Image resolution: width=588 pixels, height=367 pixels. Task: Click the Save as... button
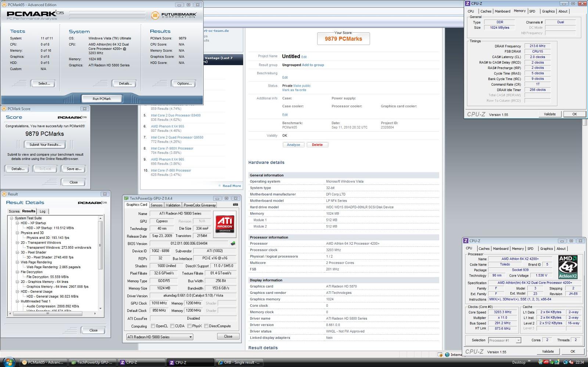74,169
